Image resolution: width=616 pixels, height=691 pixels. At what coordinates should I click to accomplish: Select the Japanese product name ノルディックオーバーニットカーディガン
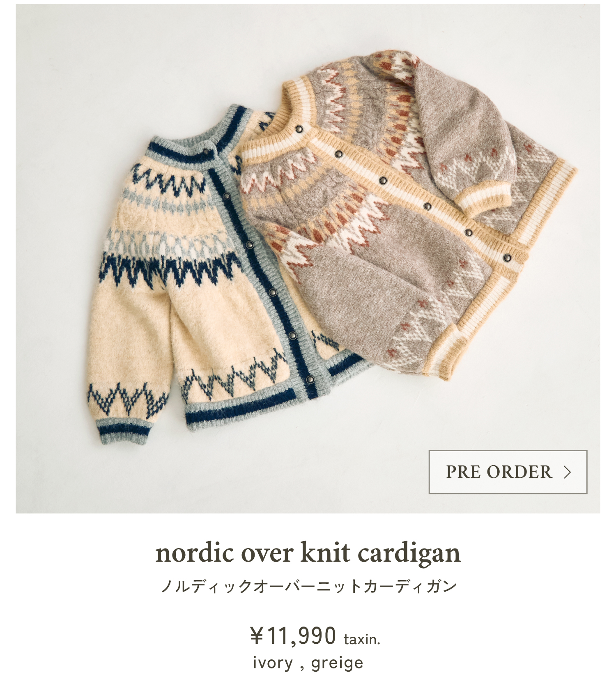[x=308, y=586]
